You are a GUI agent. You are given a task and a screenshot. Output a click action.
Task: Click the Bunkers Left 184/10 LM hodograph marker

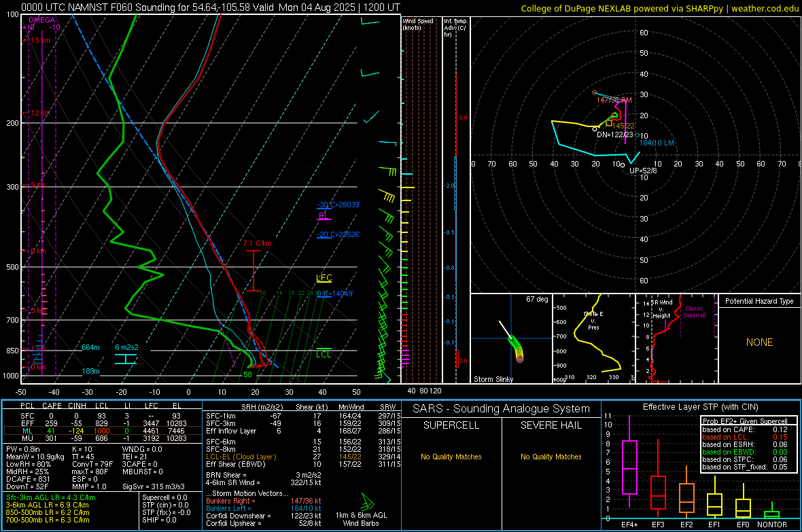[637, 135]
